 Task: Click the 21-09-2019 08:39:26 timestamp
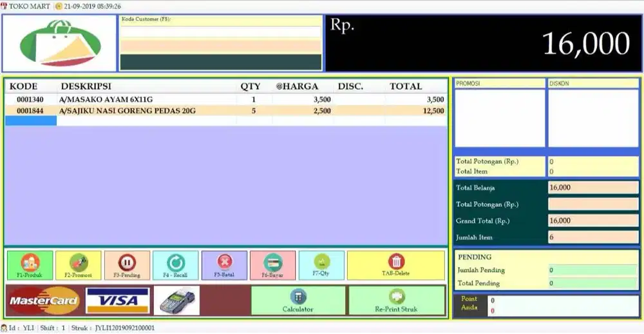pos(92,6)
